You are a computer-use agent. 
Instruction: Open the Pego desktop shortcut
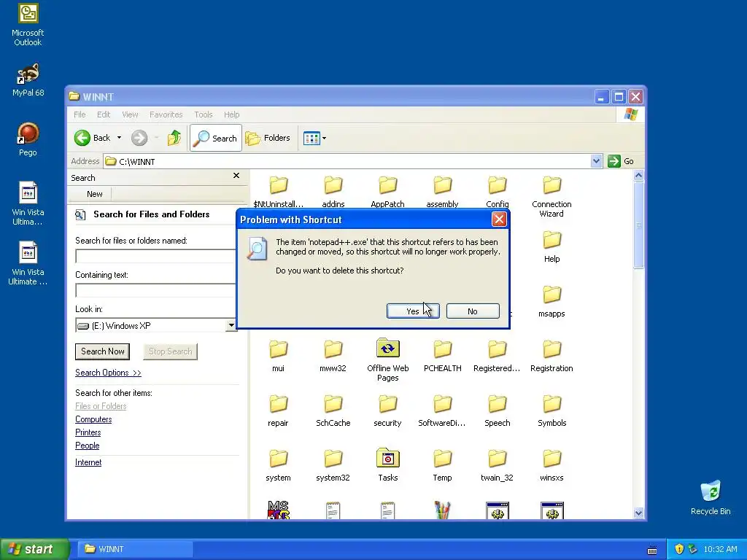point(28,139)
